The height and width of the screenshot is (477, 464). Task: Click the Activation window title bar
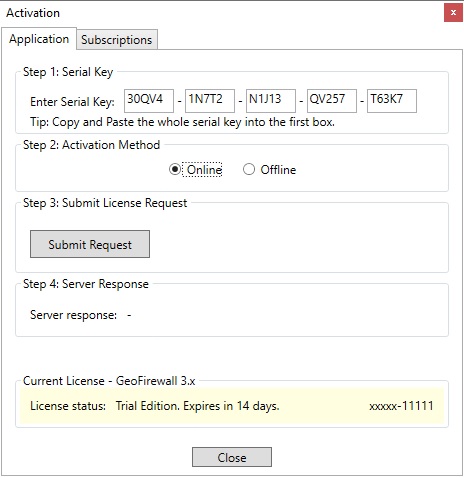(x=220, y=13)
